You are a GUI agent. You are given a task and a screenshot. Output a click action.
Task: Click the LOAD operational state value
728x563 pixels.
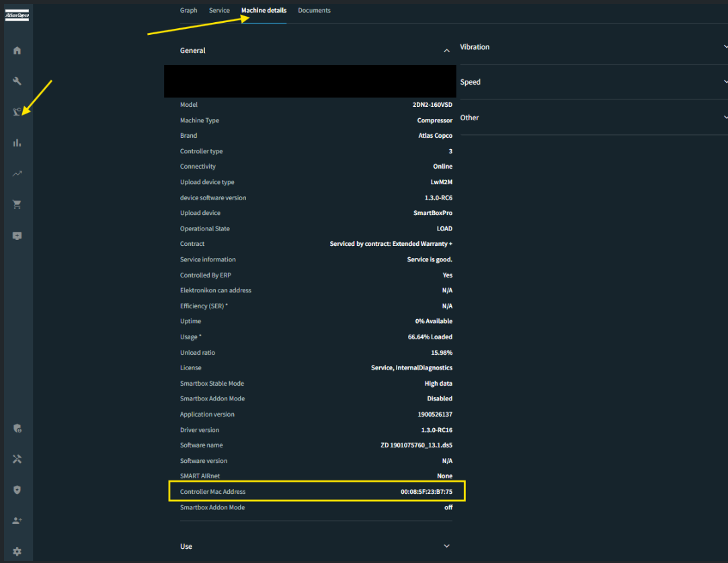tap(444, 228)
